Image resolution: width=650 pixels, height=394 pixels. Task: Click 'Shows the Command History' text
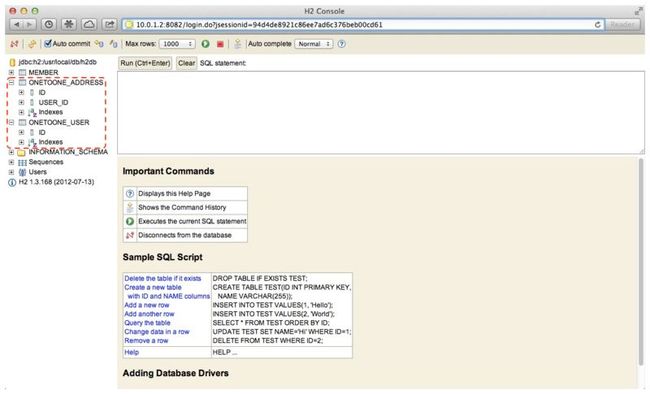(x=182, y=207)
